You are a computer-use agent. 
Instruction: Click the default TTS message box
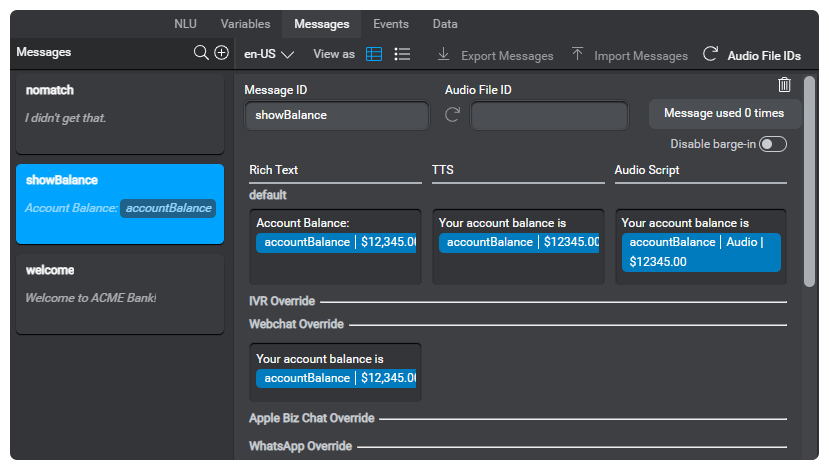coord(518,246)
